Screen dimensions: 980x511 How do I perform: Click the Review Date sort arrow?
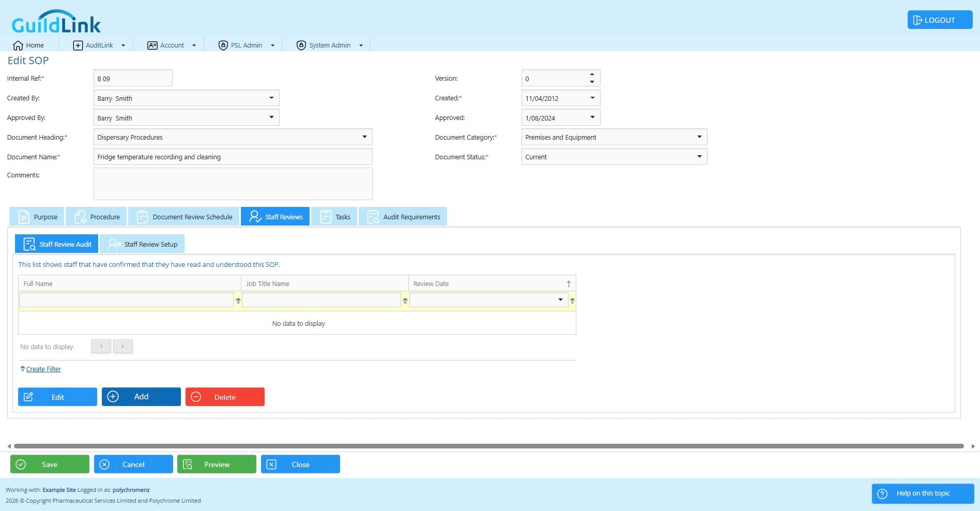569,283
